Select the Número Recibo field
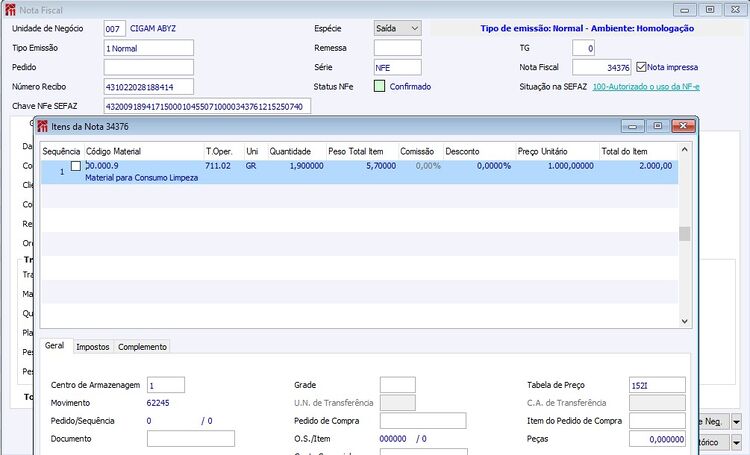The width and height of the screenshot is (750, 455). click(x=149, y=87)
